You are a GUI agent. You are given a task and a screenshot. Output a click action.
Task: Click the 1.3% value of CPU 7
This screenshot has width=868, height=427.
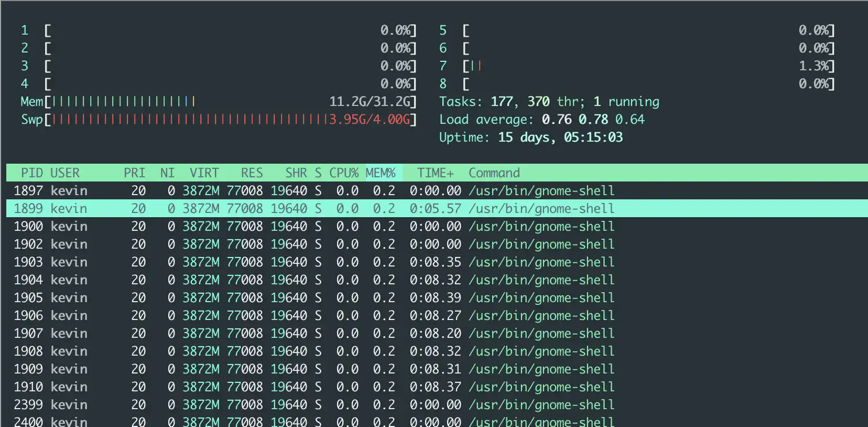pos(814,66)
